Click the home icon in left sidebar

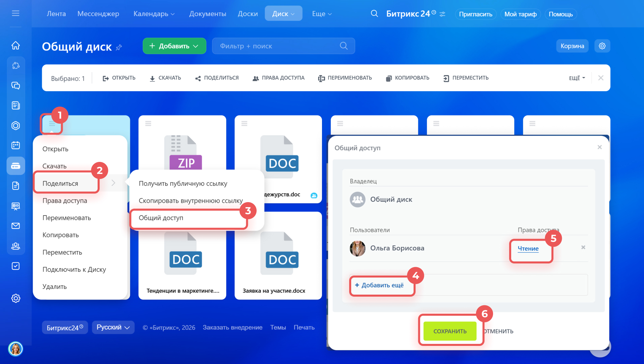[x=16, y=45]
